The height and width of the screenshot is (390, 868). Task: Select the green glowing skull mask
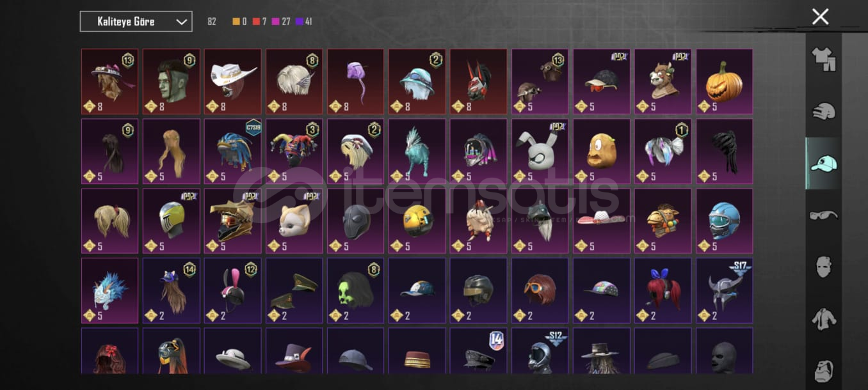click(356, 291)
